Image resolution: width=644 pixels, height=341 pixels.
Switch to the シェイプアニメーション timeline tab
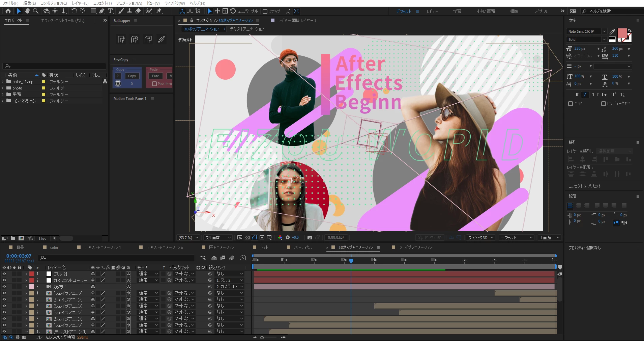tap(415, 247)
